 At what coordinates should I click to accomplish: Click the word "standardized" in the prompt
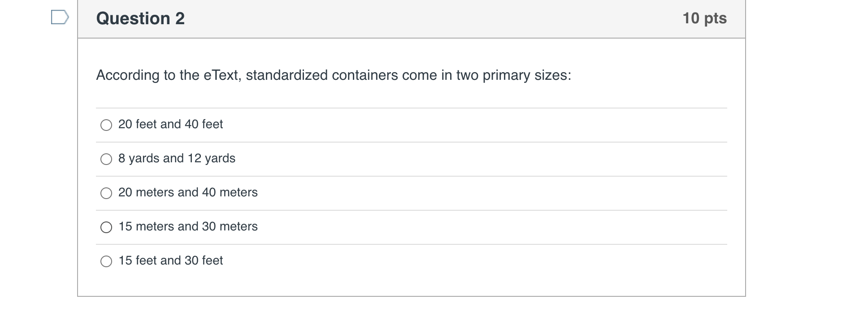pyautogui.click(x=286, y=75)
